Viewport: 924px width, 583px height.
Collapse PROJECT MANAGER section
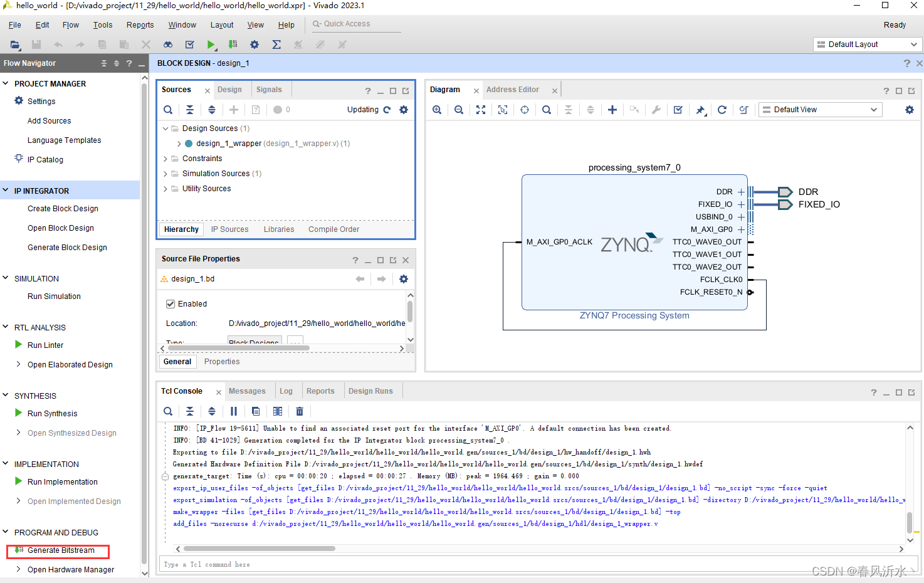click(6, 83)
